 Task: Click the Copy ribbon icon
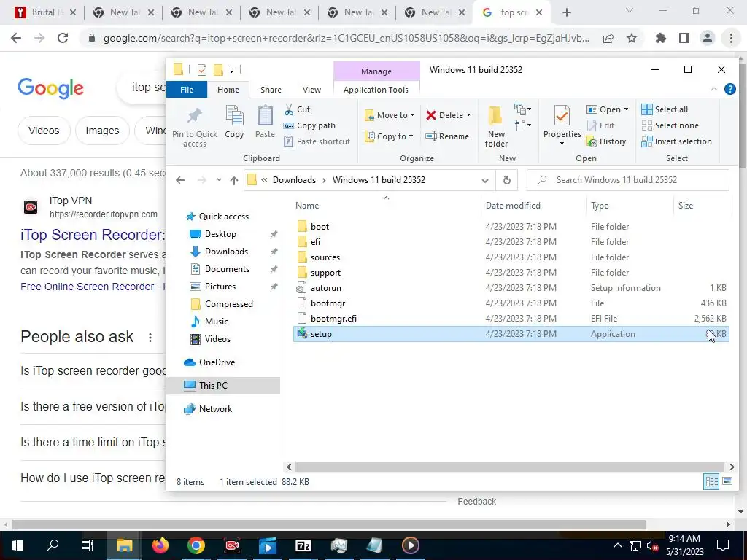pyautogui.click(x=234, y=122)
